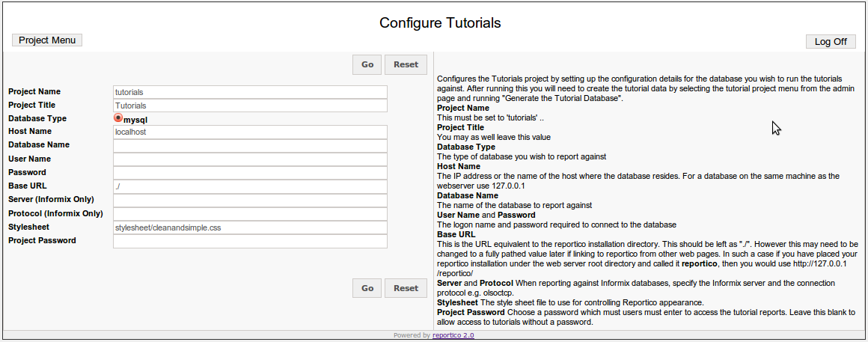Click the Protocol (Informix Only) field
Viewport: 868px width, 342px height.
(250, 214)
